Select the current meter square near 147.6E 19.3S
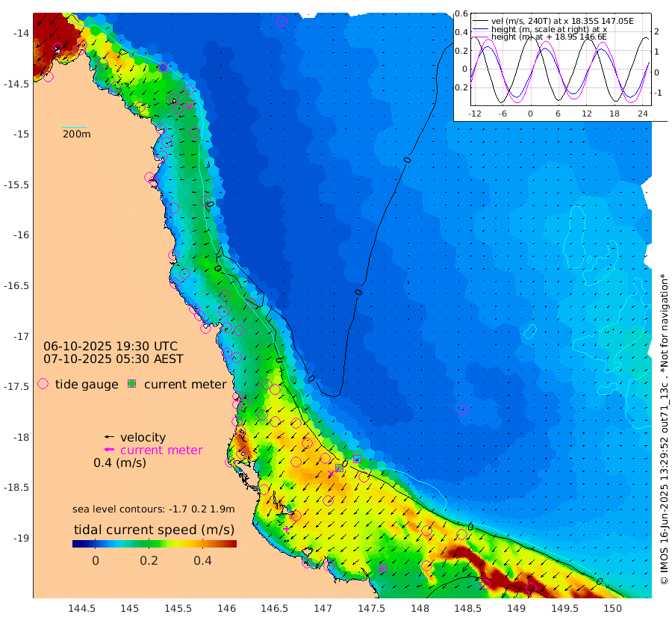Image resolution: width=672 pixels, height=623 pixels. tap(384, 568)
